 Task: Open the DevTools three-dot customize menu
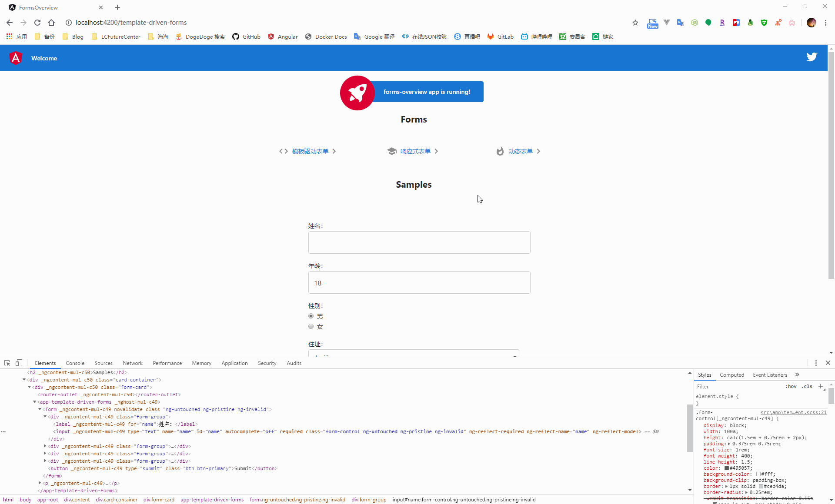[816, 363]
